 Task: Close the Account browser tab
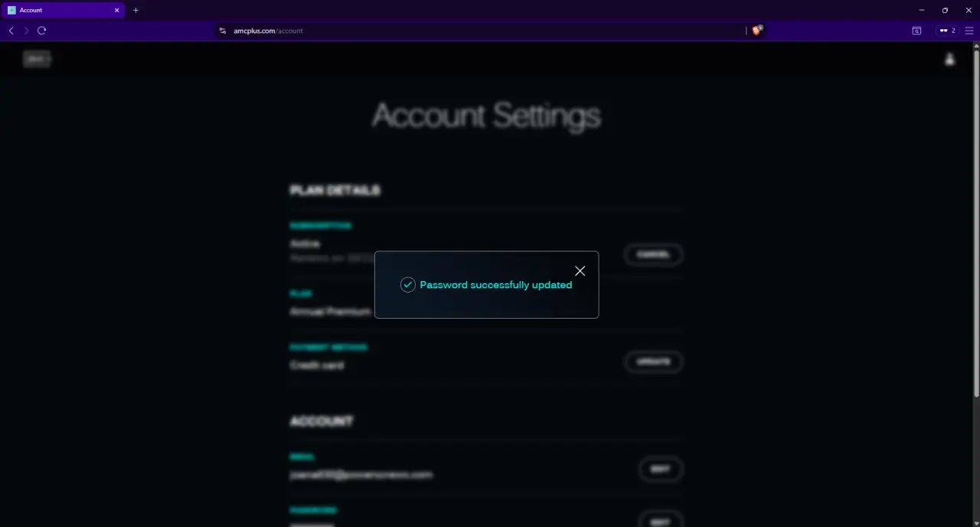(117, 10)
